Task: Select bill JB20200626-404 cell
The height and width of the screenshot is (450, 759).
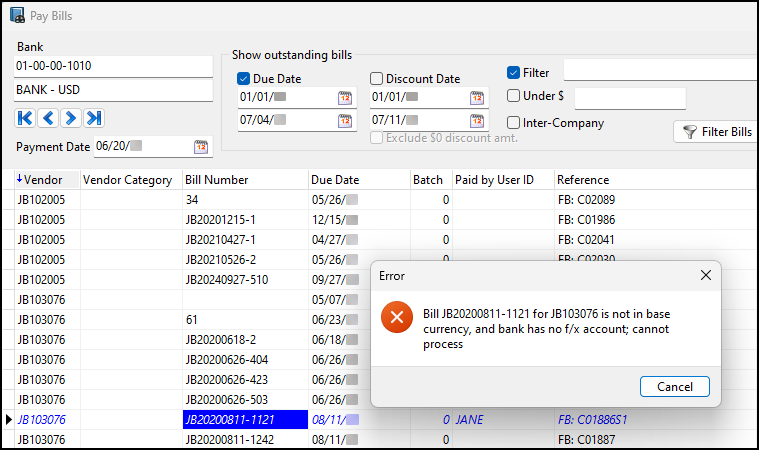Action: coord(245,360)
